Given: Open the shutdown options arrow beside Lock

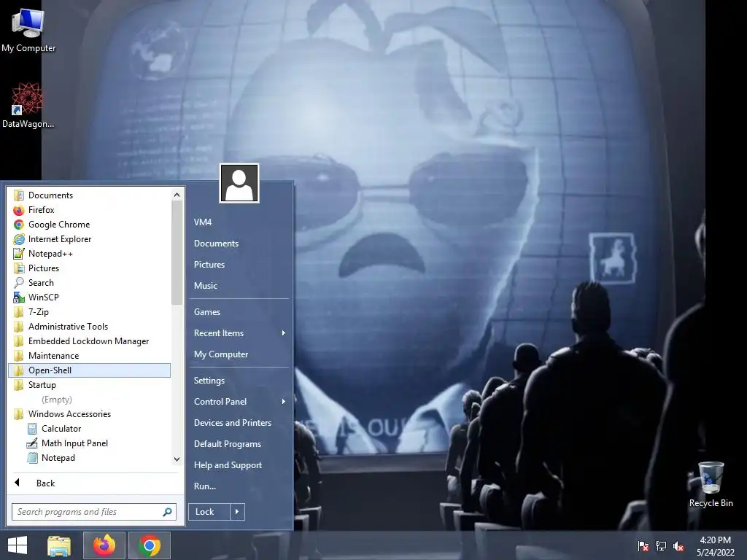Looking at the screenshot, I should tap(237, 512).
